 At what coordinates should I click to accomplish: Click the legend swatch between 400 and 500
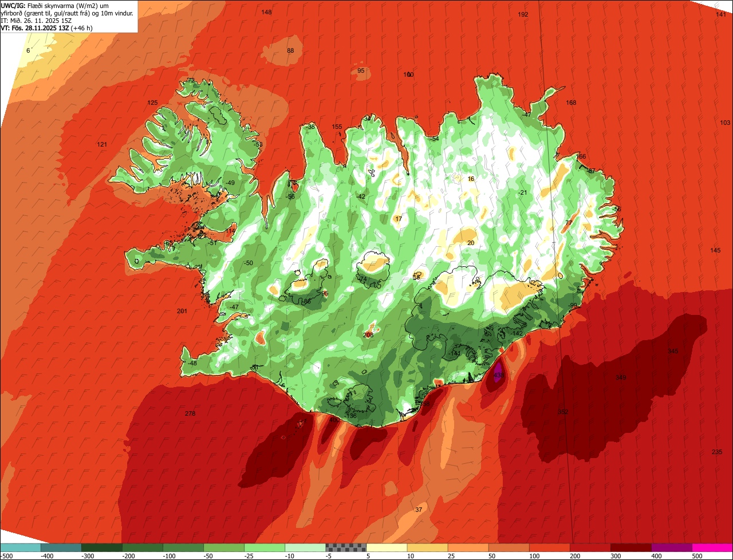click(x=671, y=547)
